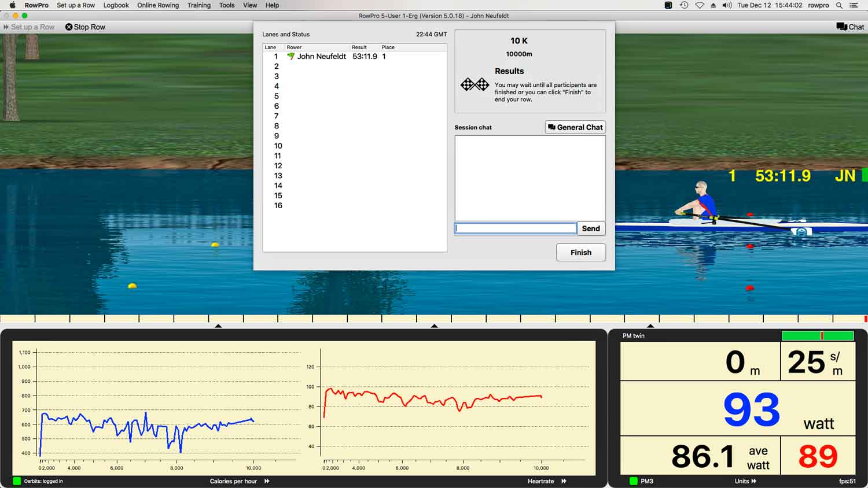Focus the session chat message field
This screenshot has height=488, width=868.
point(516,228)
